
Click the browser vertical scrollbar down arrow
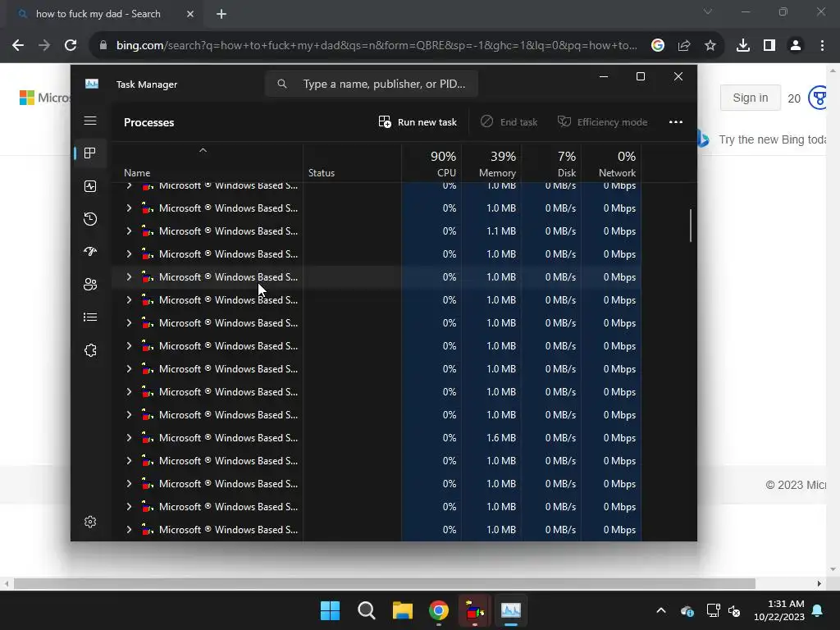pos(833,569)
